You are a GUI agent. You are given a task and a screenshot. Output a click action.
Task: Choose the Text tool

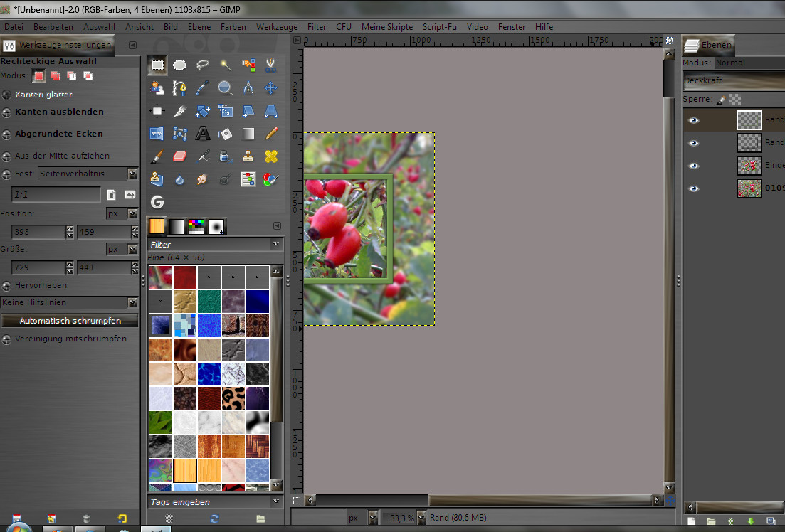coord(203,133)
